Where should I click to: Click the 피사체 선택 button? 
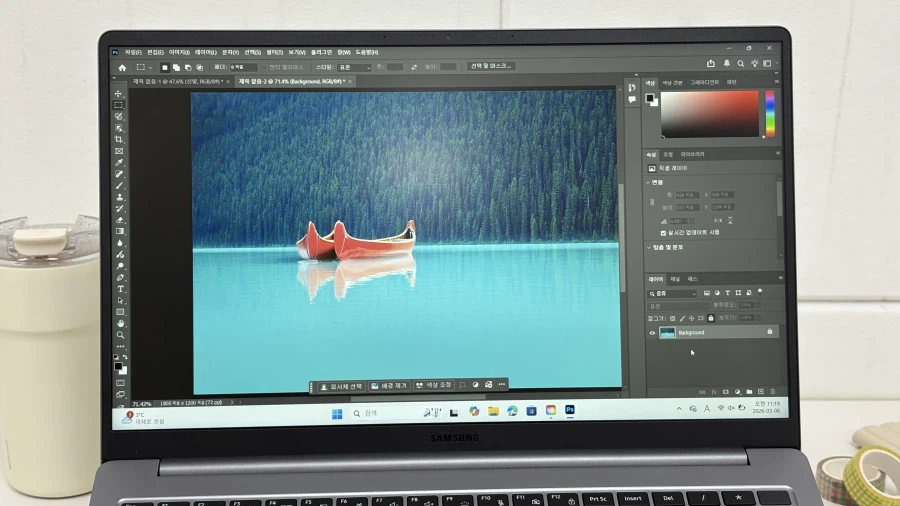[342, 385]
